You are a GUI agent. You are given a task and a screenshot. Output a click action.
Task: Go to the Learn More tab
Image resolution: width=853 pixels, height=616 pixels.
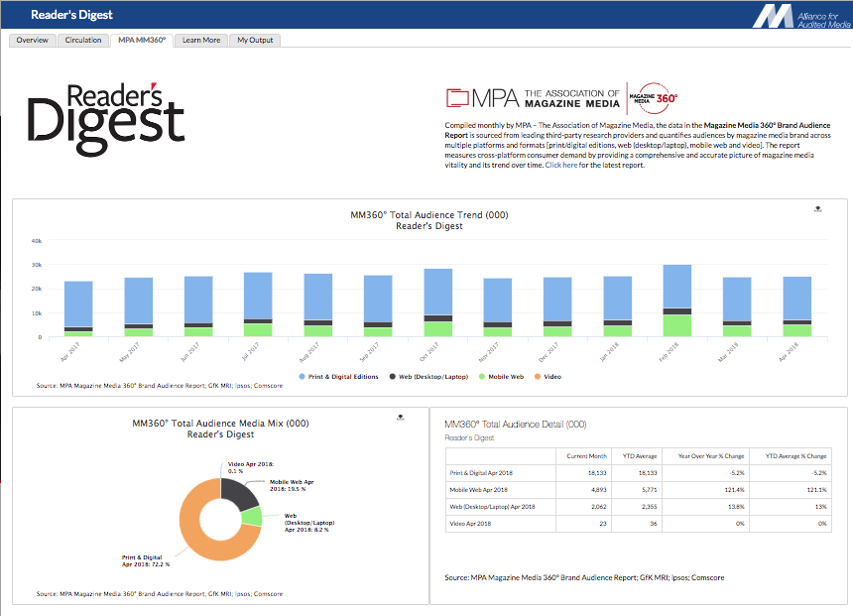click(x=201, y=41)
